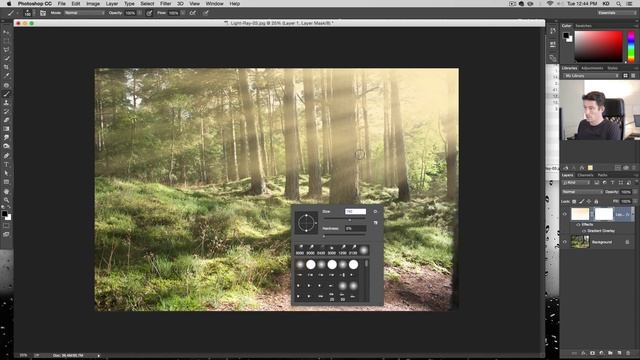Viewport: 640px width, 360px height.
Task: Enable pressure for opacity in options bar
Action: (149, 13)
